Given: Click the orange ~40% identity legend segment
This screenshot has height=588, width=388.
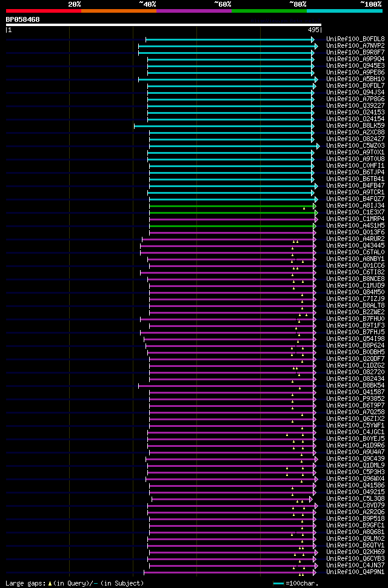Looking at the screenshot, I should tap(119, 11).
